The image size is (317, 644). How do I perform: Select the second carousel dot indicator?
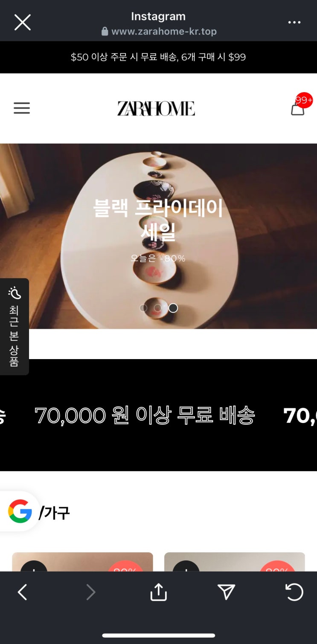[x=158, y=308]
